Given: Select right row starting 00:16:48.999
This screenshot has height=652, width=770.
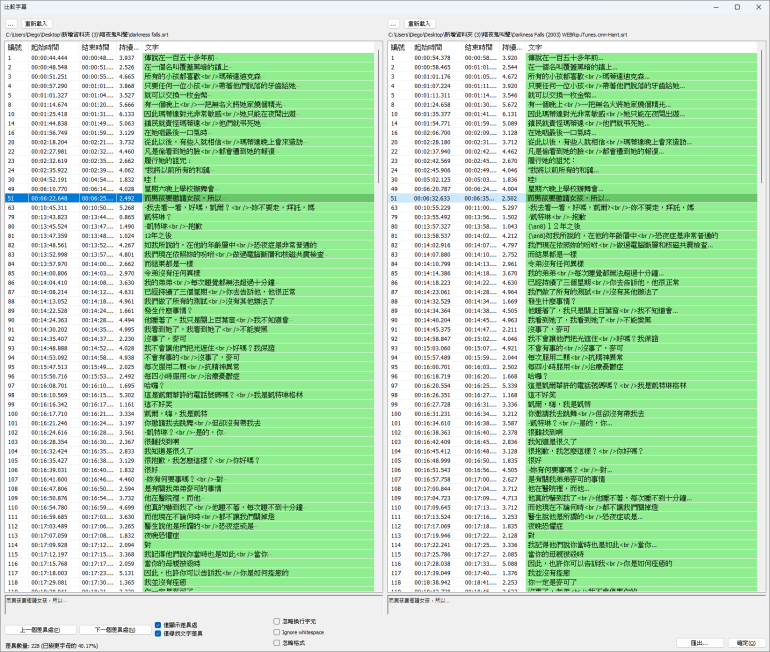Looking at the screenshot, I should (x=573, y=461).
